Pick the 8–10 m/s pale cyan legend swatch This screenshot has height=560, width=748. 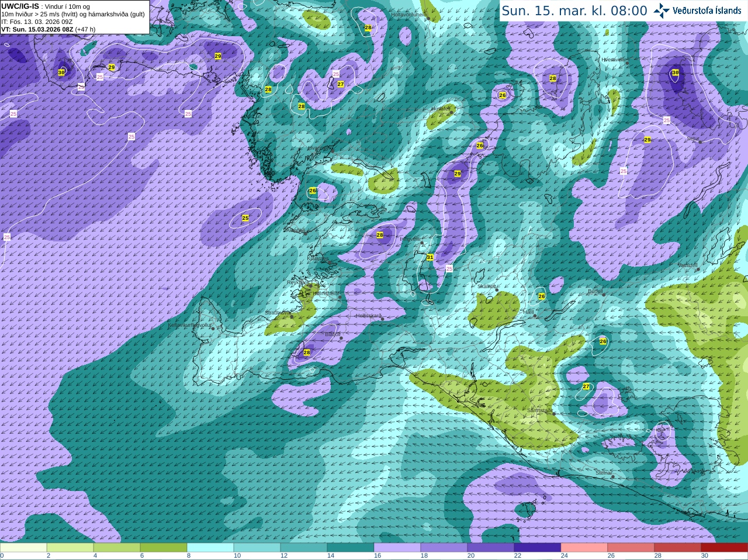point(210,548)
